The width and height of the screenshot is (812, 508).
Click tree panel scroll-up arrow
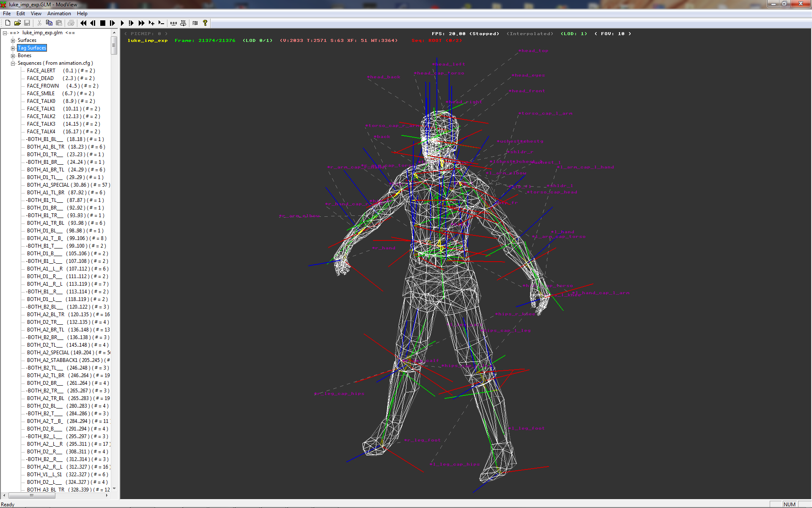(x=114, y=33)
